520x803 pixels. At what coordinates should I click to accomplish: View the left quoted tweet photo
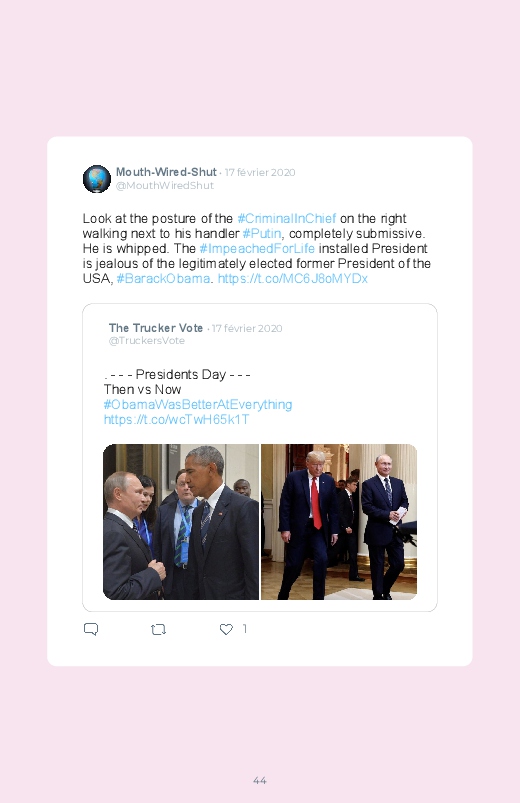(181, 522)
